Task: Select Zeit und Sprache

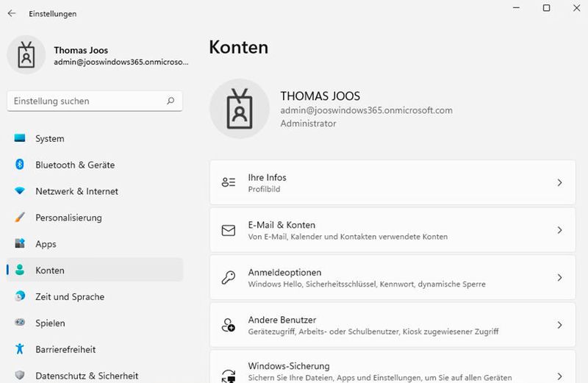Action: (x=95, y=297)
